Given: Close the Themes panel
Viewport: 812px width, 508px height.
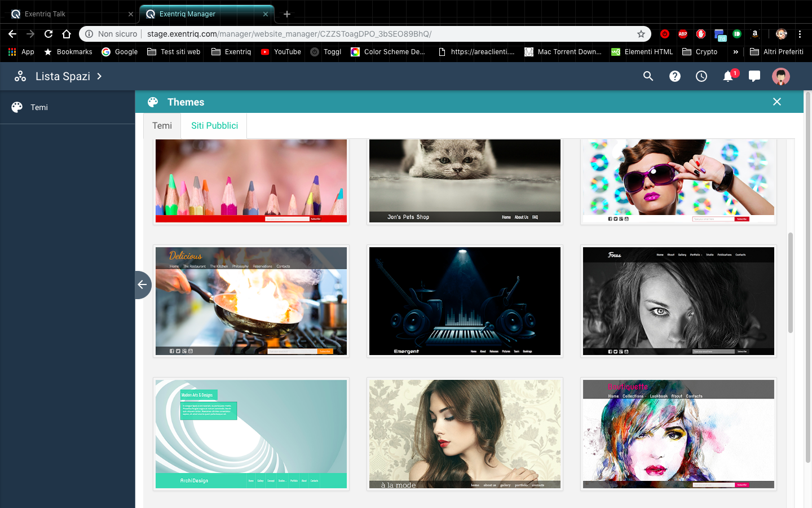Looking at the screenshot, I should click(776, 102).
